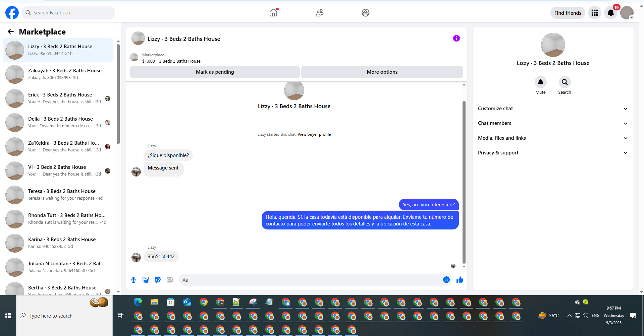Open Bertha conversation in list
The height and width of the screenshot is (336, 644).
(58, 288)
